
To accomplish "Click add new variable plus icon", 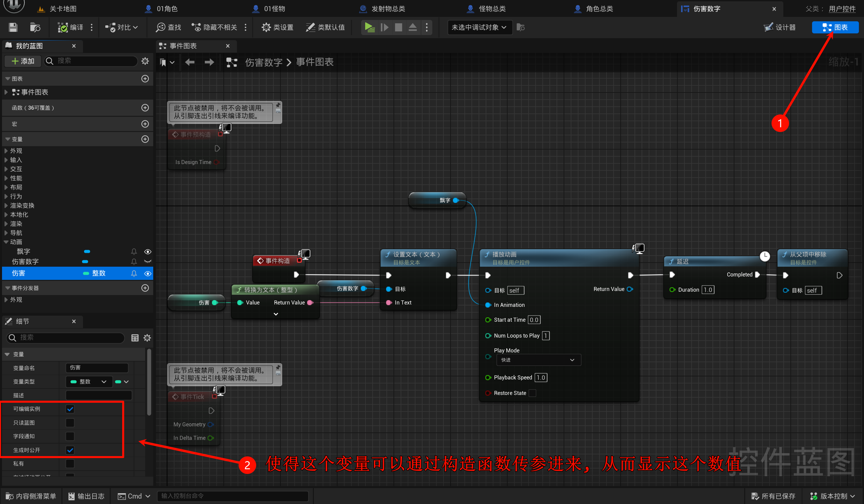I will (x=145, y=139).
